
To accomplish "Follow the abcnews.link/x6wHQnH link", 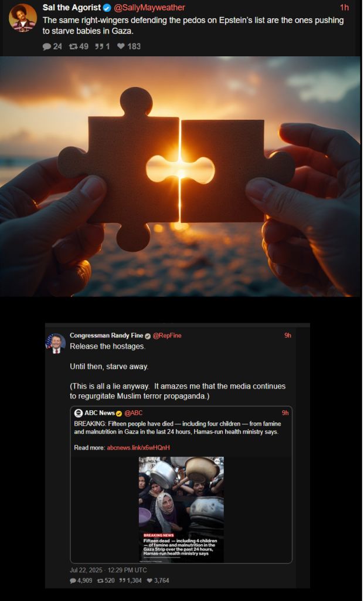I will pyautogui.click(x=138, y=447).
